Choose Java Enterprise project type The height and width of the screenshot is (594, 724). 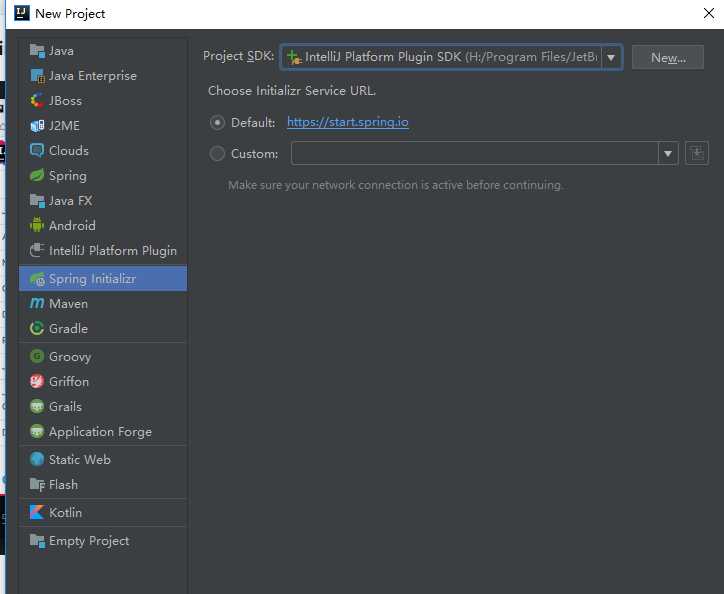(x=103, y=75)
